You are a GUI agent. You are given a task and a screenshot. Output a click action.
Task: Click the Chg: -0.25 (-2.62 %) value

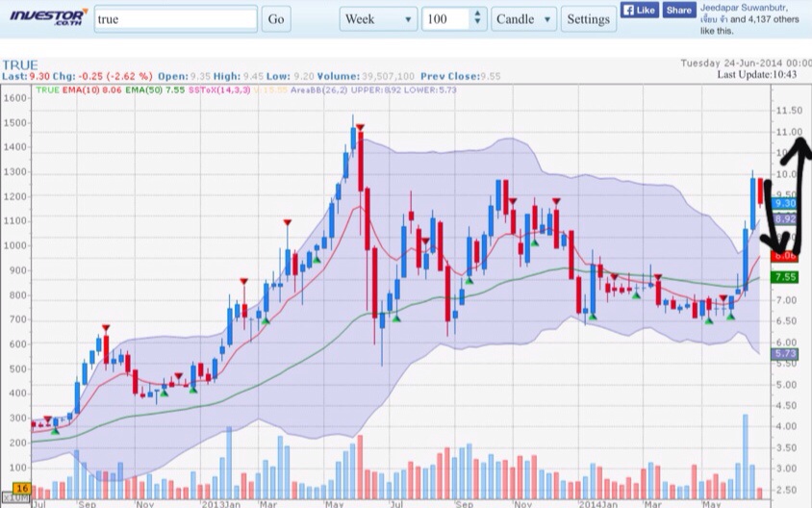(102, 76)
